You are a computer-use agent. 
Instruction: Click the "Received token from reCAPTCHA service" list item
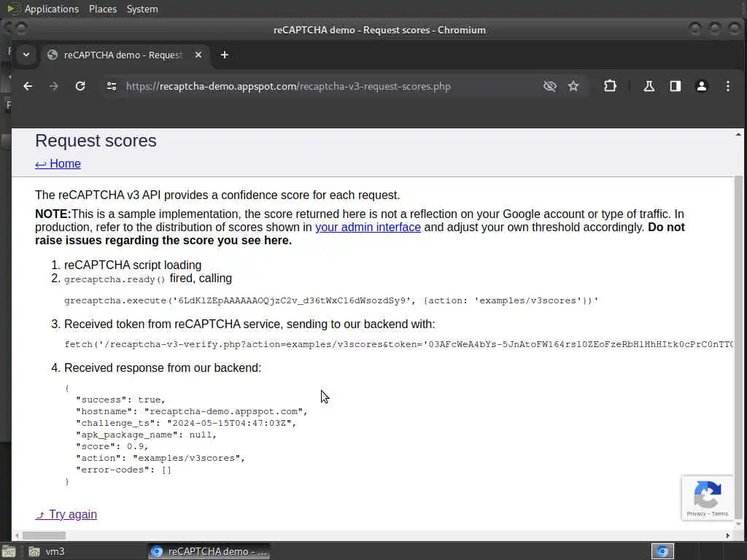pyautogui.click(x=249, y=324)
